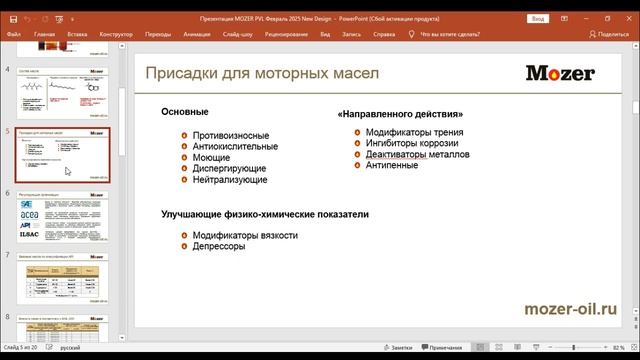Screen dimensions: 640x360
Task: Save the presentation via quick access icon
Action: point(13,19)
